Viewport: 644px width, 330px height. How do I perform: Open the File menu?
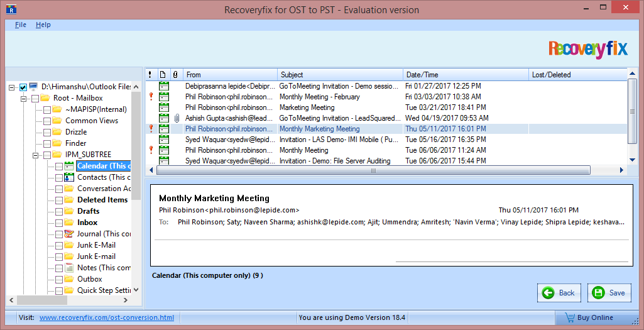pyautogui.click(x=21, y=25)
